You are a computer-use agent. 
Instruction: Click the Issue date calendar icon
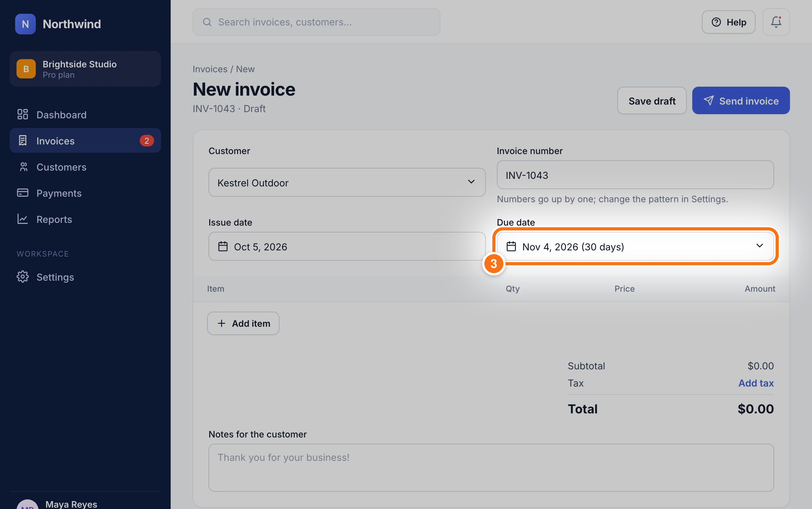pos(223,247)
